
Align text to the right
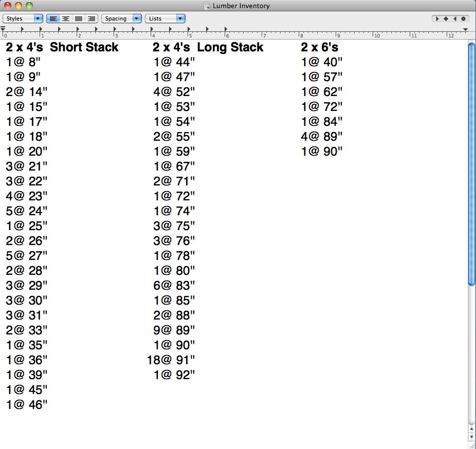[x=91, y=18]
